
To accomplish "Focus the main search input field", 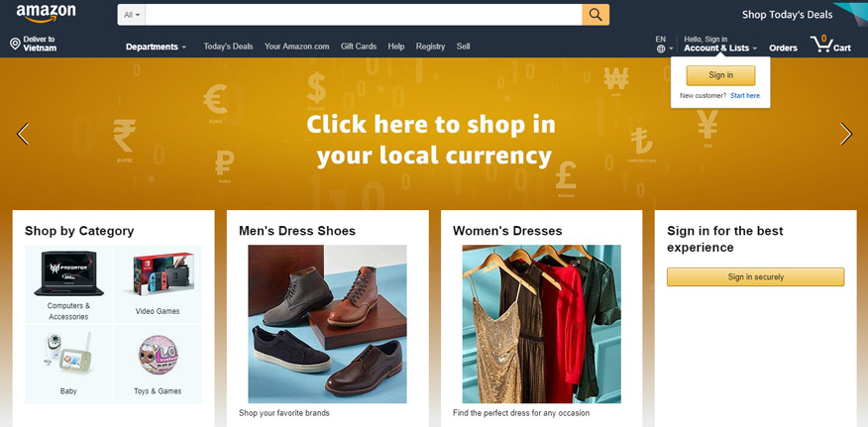I will pos(363,15).
